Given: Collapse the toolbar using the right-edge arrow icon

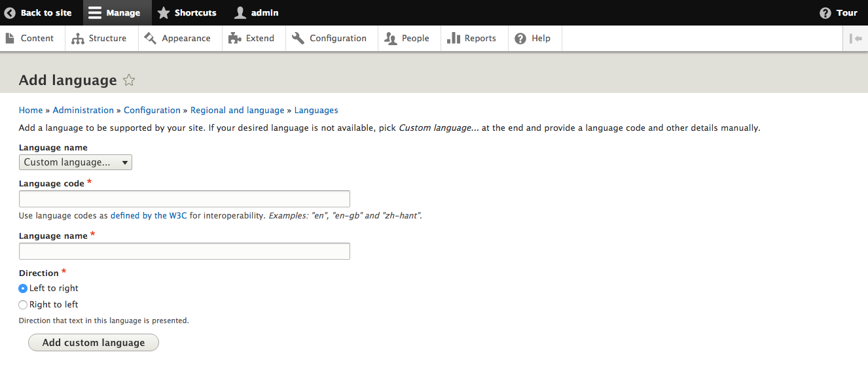Looking at the screenshot, I should click(855, 39).
